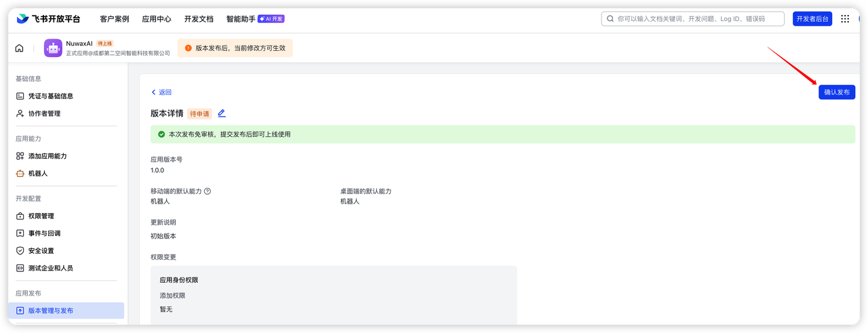Click the 待申请 status tag
Viewport: 868px width, 333px height.
(199, 114)
